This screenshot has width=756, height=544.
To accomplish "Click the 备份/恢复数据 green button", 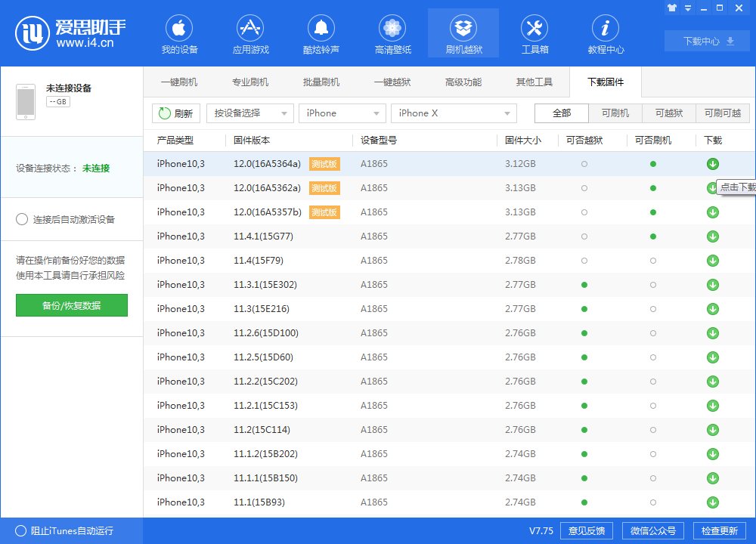I will (71, 307).
